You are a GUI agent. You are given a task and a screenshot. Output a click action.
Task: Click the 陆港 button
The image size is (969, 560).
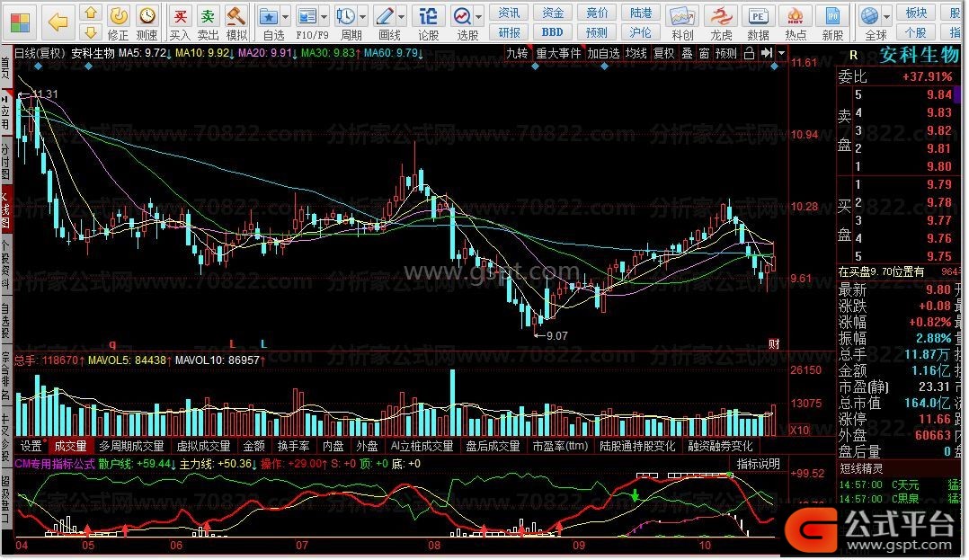point(641,13)
